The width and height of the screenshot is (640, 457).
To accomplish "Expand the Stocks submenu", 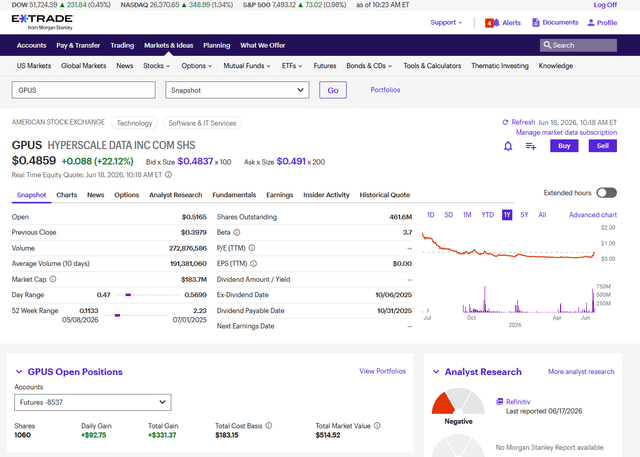I will coord(156,66).
